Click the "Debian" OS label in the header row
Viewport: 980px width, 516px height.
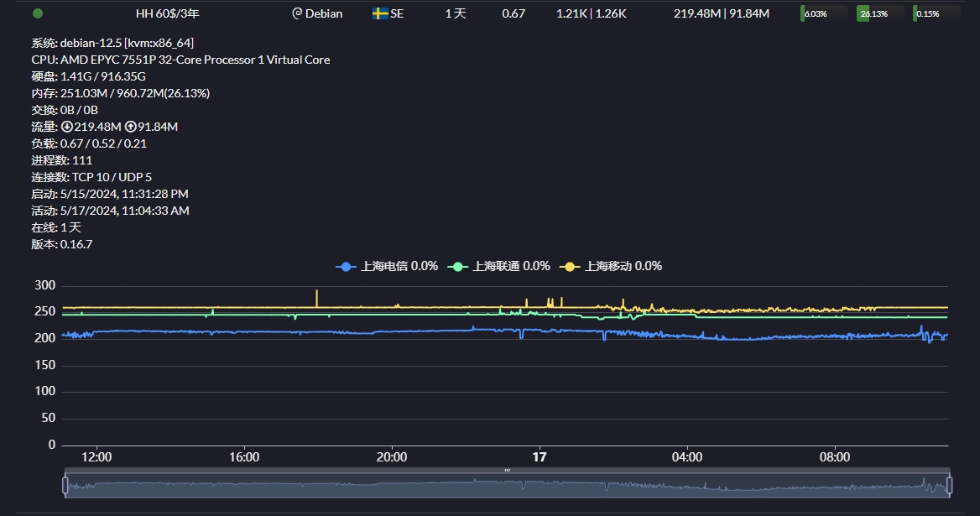324,13
